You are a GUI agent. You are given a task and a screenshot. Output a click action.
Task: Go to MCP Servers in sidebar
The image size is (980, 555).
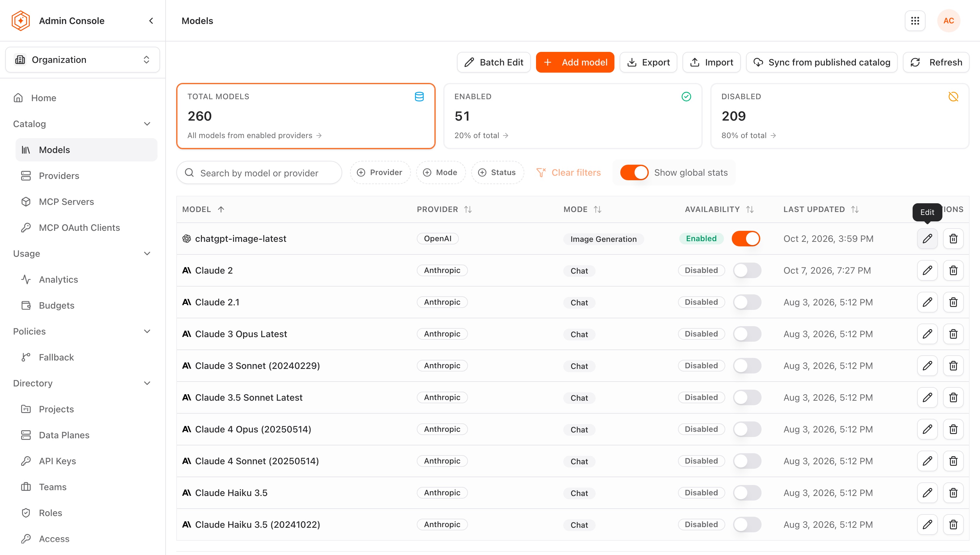(x=86, y=202)
